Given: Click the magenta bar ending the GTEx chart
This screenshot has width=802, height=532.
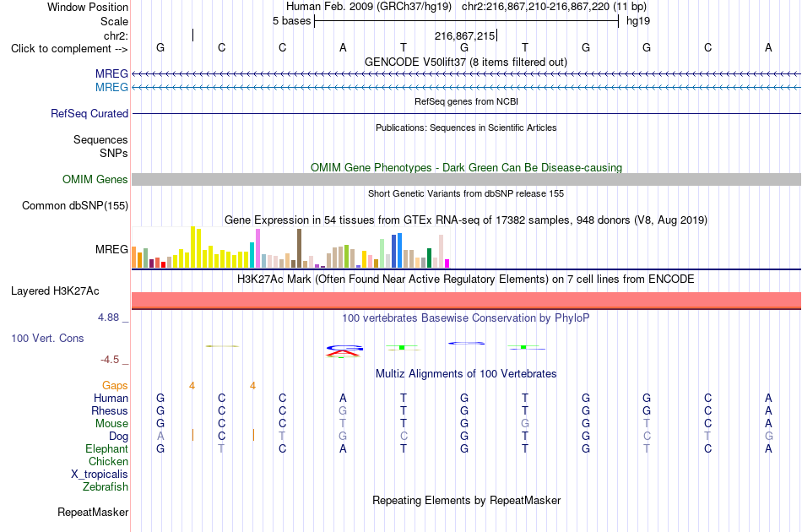Looking at the screenshot, I should [447, 263].
